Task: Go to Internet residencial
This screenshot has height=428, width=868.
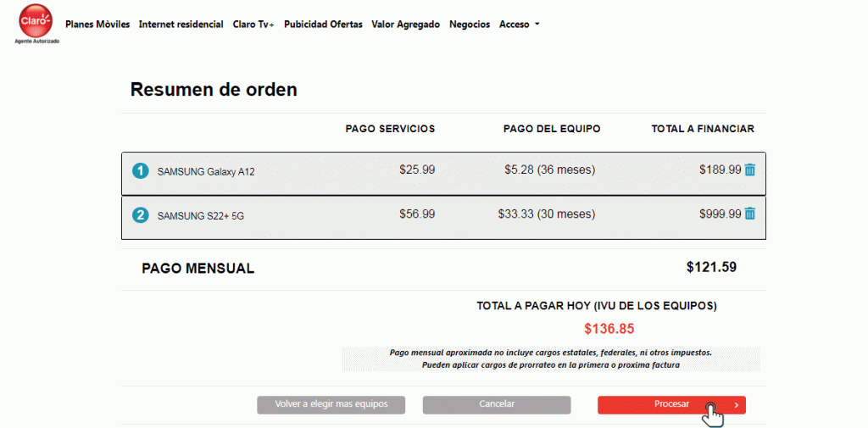Action: (181, 25)
